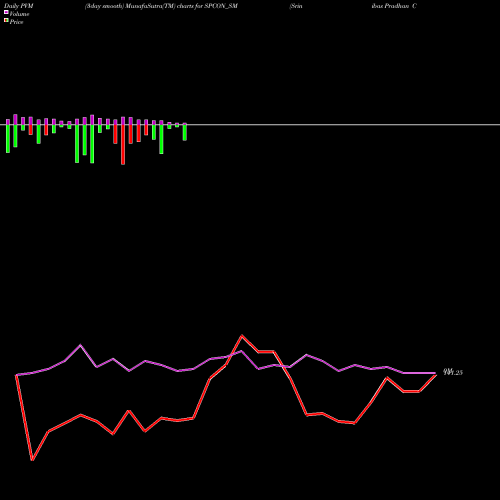Click the Volume legend color swatch
Viewport: 500px width, 500px height.
[6, 12]
